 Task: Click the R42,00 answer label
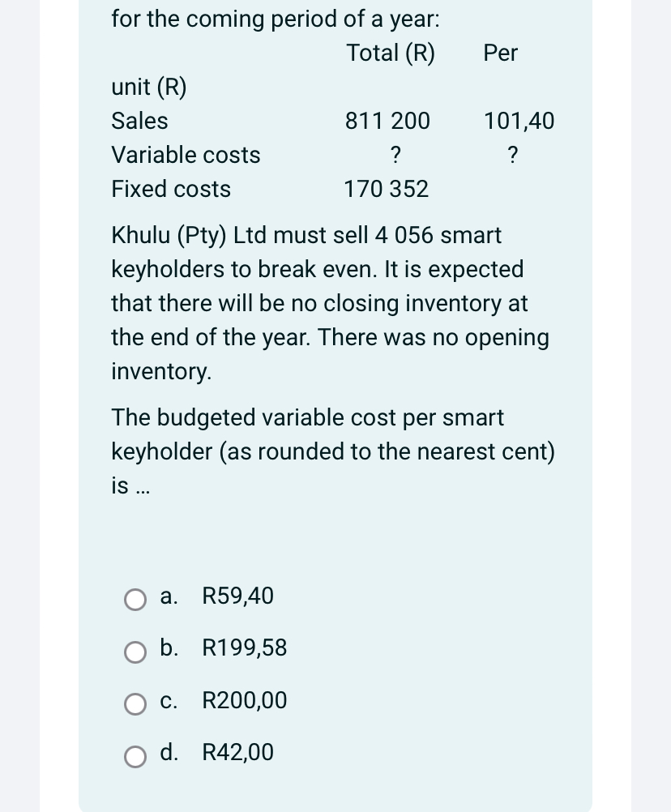[x=237, y=752]
